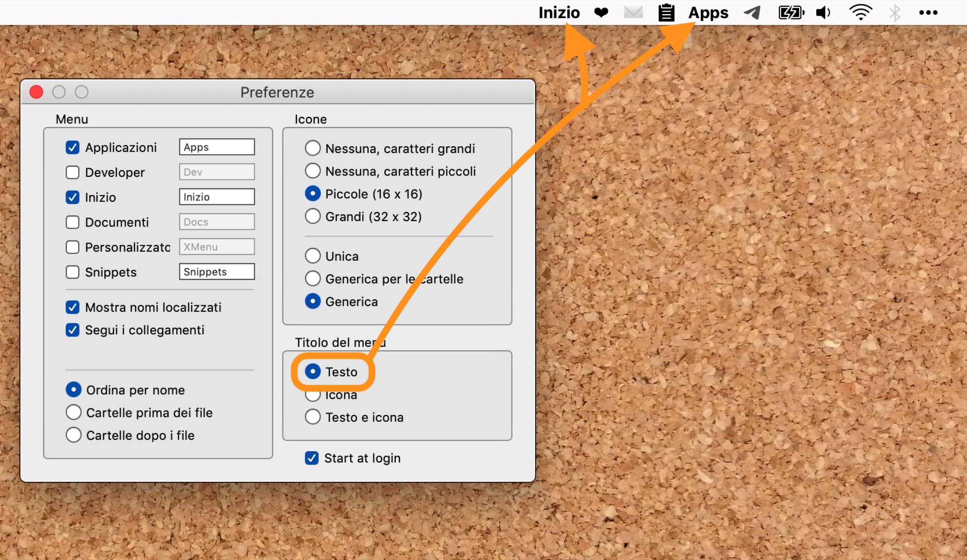This screenshot has height=560, width=967.
Task: Disable Start at login checkbox
Action: pyautogui.click(x=311, y=458)
